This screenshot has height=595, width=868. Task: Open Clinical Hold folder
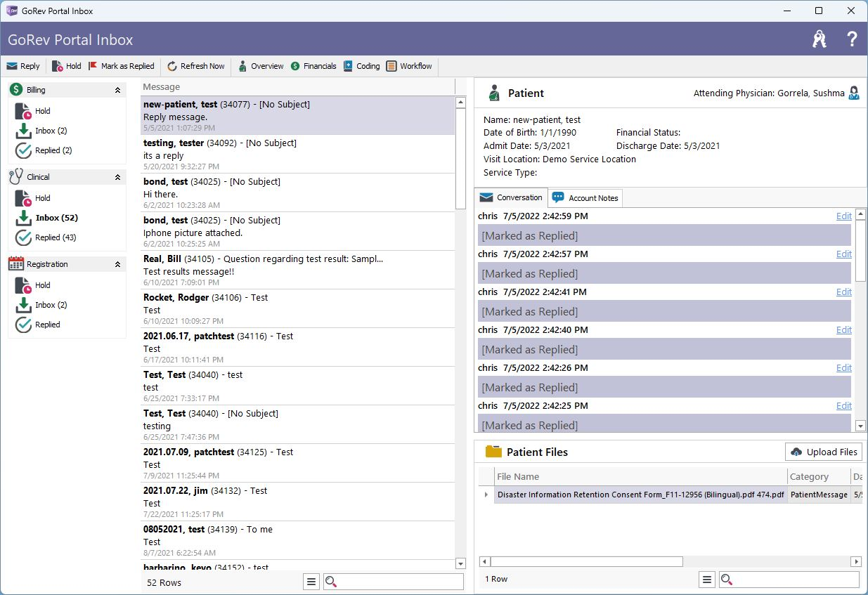pyautogui.click(x=33, y=198)
